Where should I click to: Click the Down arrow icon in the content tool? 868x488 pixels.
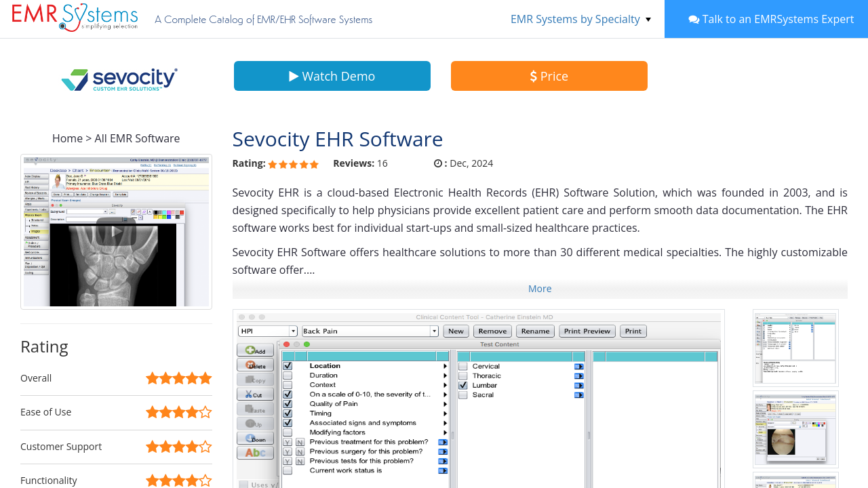pyautogui.click(x=255, y=439)
